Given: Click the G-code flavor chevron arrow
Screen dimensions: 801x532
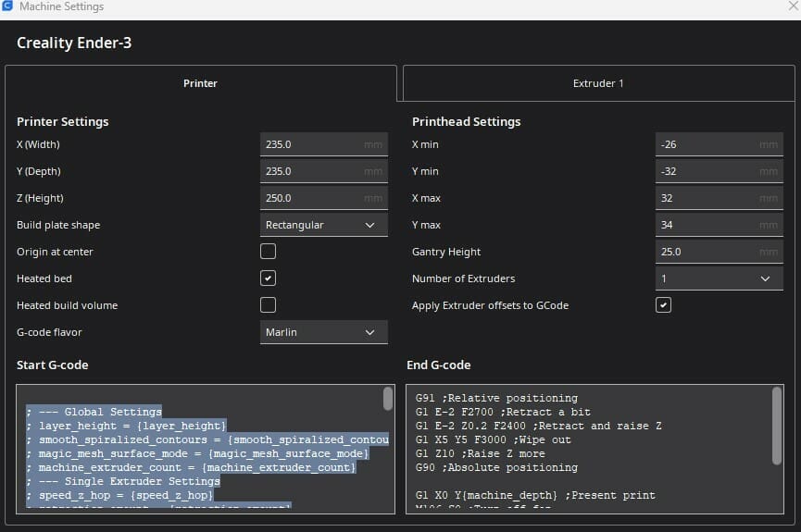Looking at the screenshot, I should (x=370, y=332).
